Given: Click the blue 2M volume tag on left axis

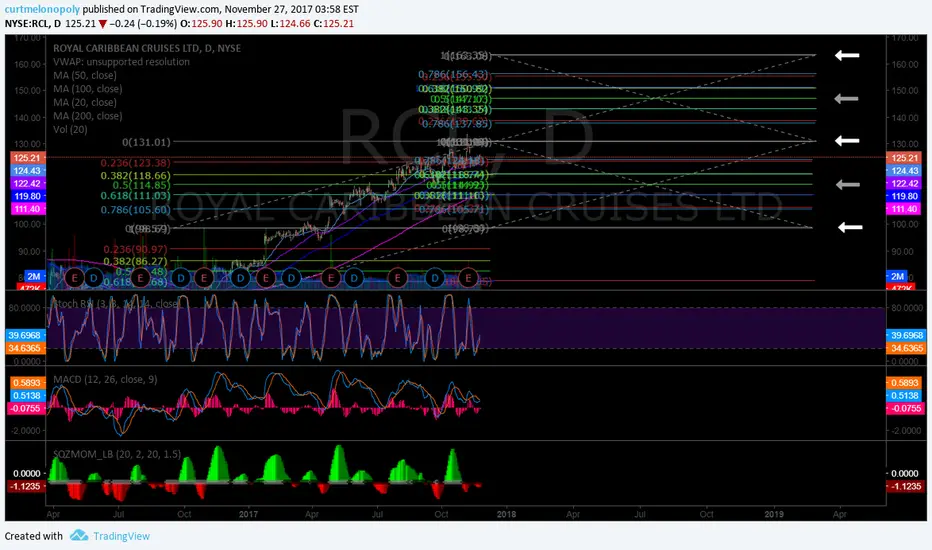Looking at the screenshot, I should [34, 276].
